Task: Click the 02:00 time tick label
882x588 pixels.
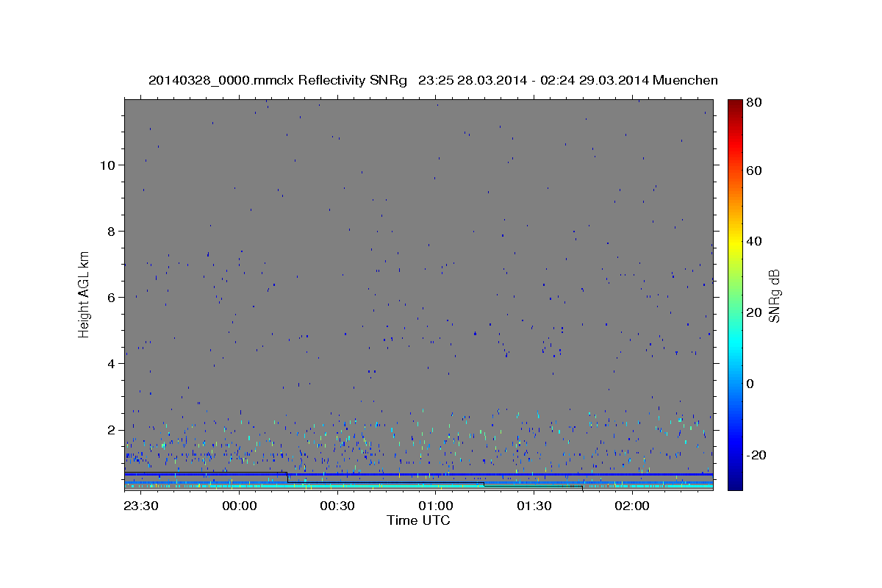Action: [x=631, y=506]
